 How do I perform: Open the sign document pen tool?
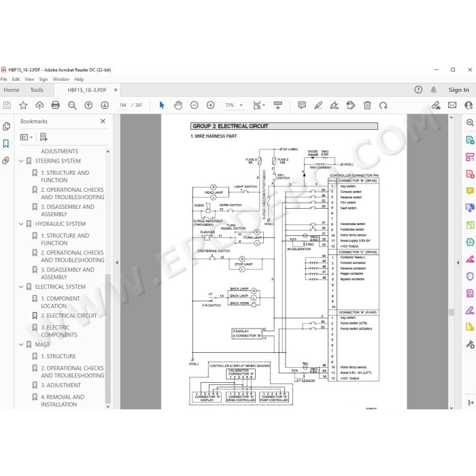point(335,105)
